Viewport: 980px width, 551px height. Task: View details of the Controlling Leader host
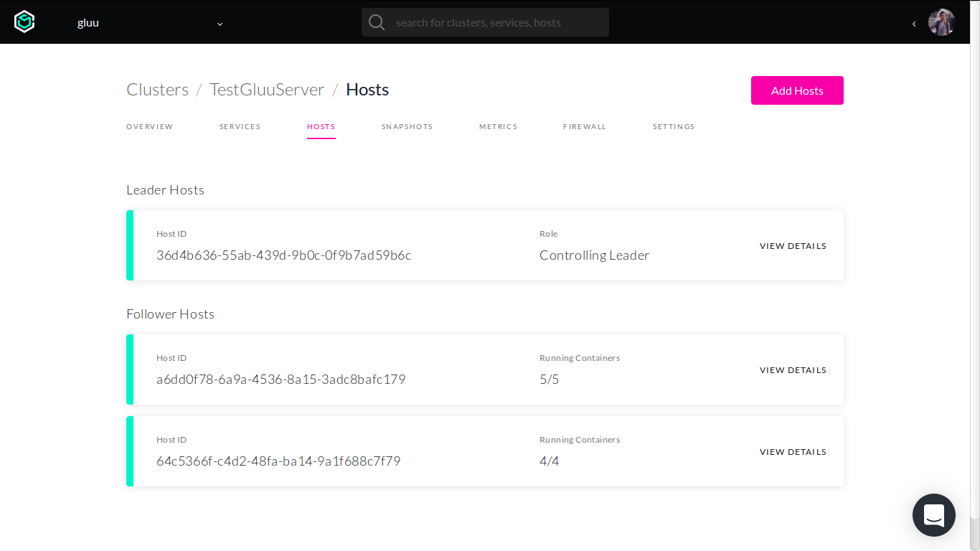coord(793,246)
